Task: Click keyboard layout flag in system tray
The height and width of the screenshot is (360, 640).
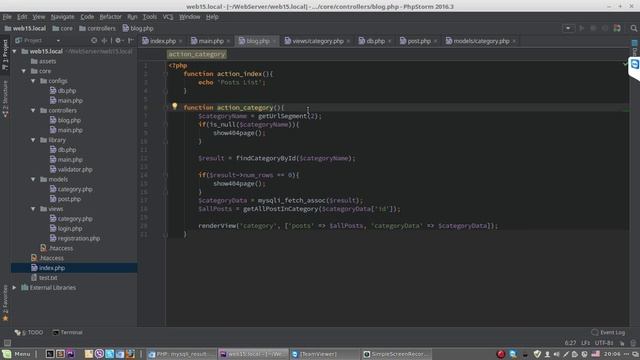Action: click(x=596, y=354)
